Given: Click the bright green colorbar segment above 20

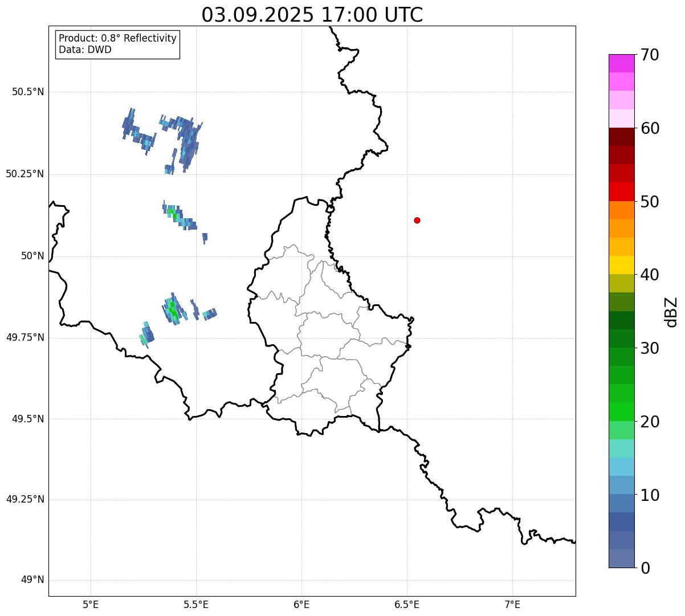Looking at the screenshot, I should (622, 411).
